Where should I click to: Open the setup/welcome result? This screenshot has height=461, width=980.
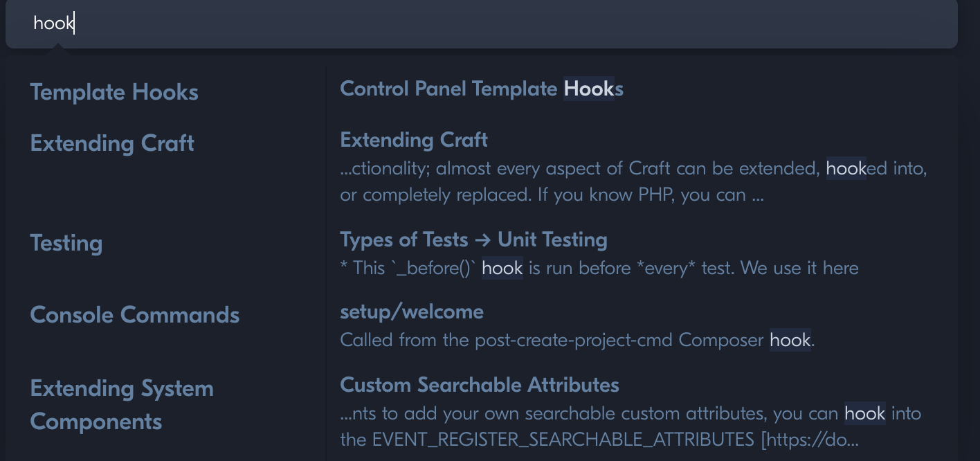pyautogui.click(x=411, y=311)
